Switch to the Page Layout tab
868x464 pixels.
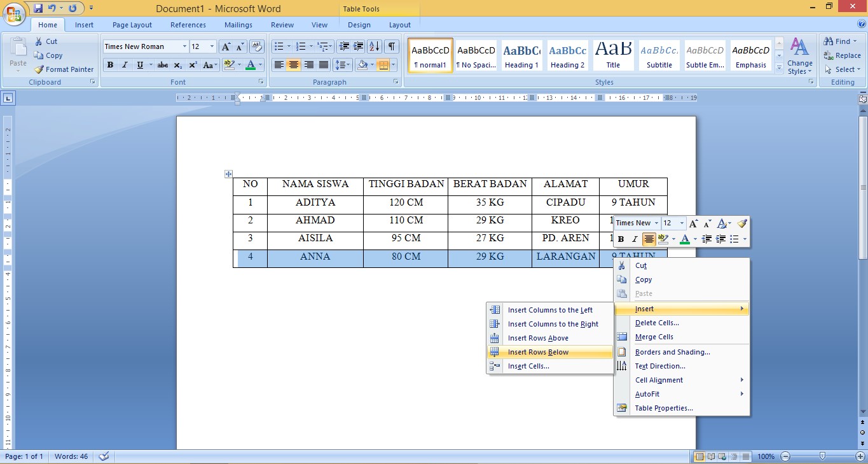coord(132,25)
